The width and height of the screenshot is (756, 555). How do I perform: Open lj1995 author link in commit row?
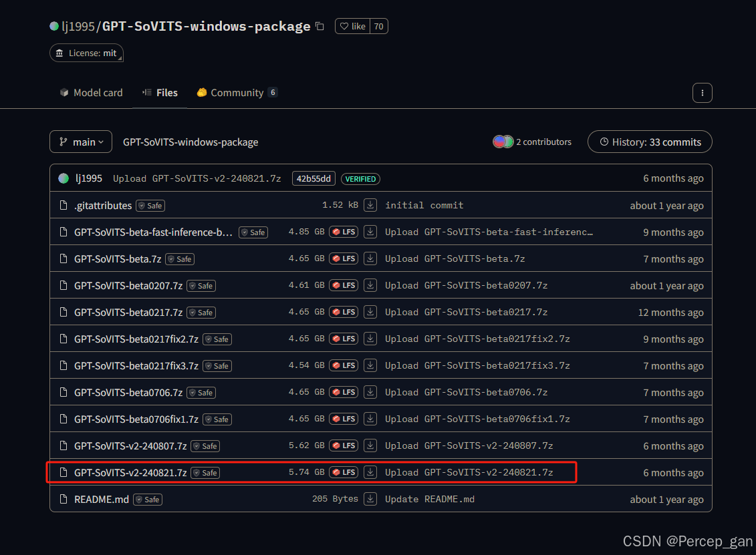click(x=89, y=178)
